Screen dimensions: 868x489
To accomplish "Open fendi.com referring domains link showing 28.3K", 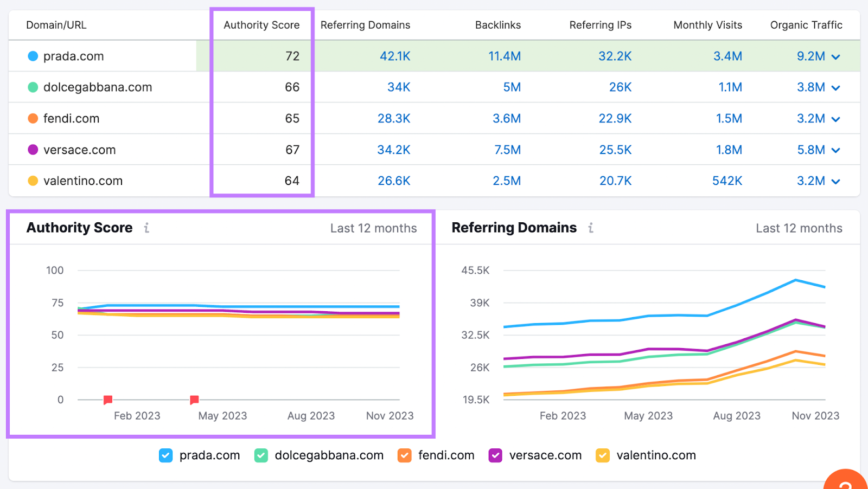I will tap(394, 118).
